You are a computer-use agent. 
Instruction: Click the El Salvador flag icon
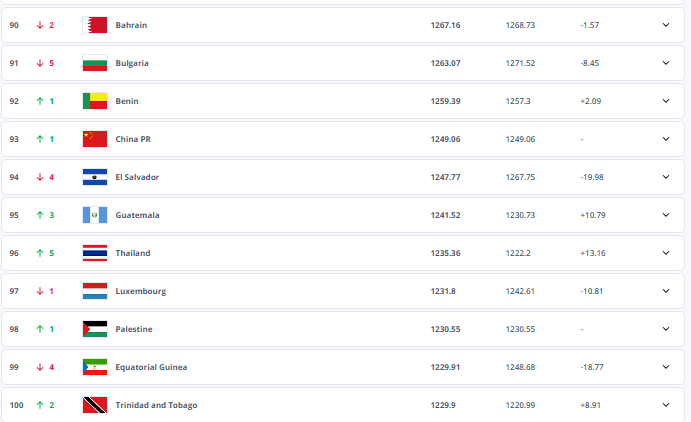click(x=94, y=177)
